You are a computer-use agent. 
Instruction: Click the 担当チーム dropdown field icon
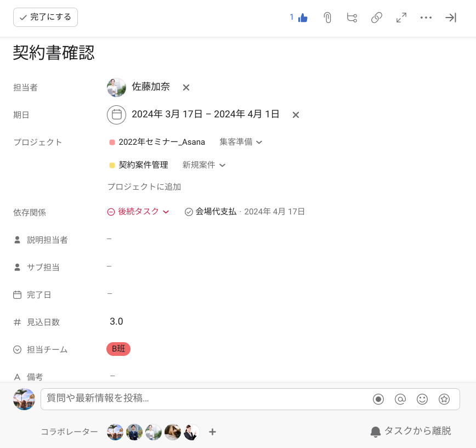coord(18,350)
